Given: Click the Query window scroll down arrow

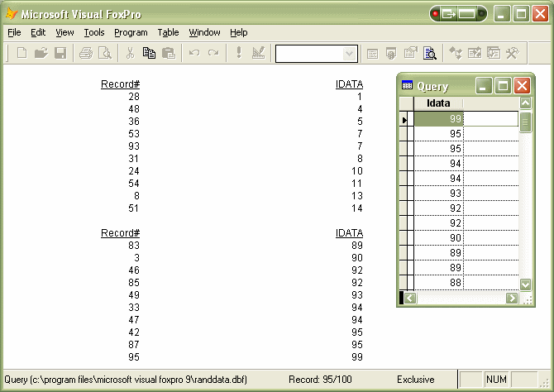Looking at the screenshot, I should tap(525, 284).
